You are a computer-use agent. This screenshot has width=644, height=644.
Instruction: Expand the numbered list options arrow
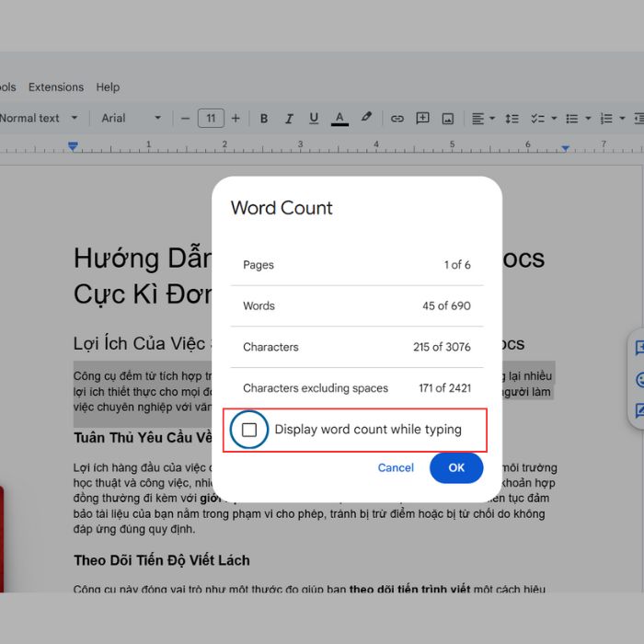tap(622, 119)
